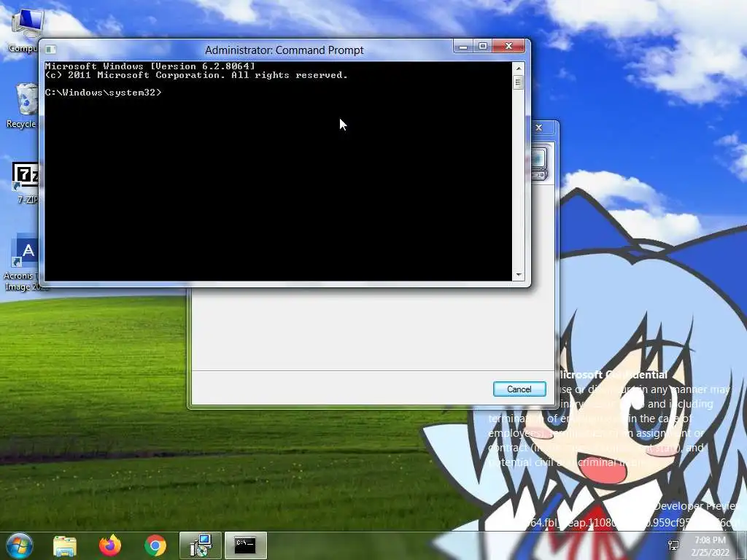Close the Command Prompt window

click(508, 47)
